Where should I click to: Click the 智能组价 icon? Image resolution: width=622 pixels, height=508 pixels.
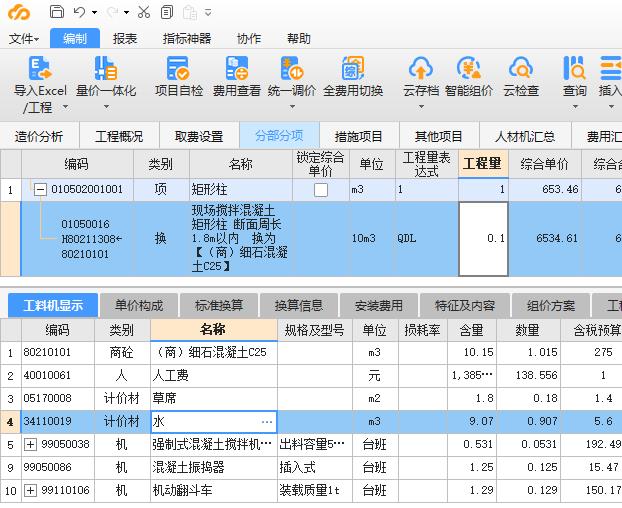(468, 69)
